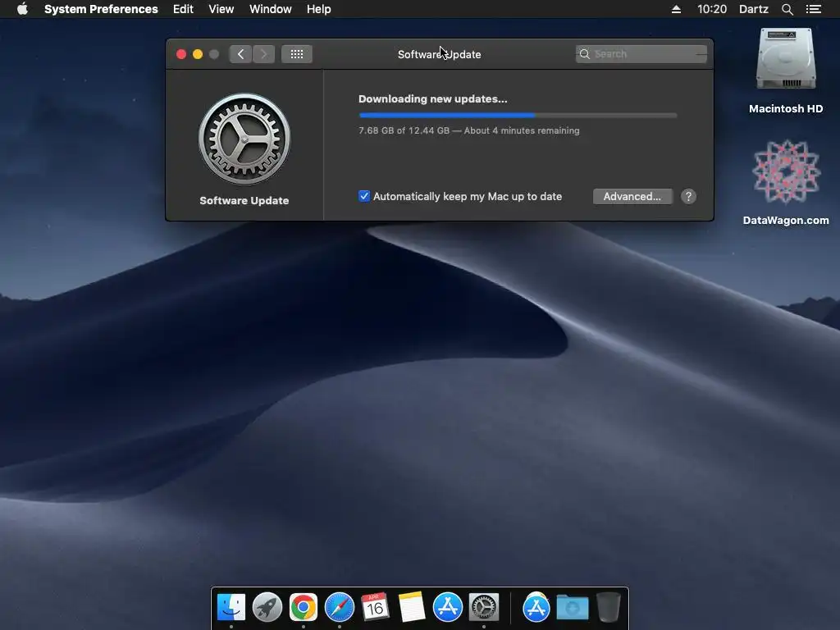Show all preferences grid button
The width and height of the screenshot is (840, 630).
[x=297, y=54]
